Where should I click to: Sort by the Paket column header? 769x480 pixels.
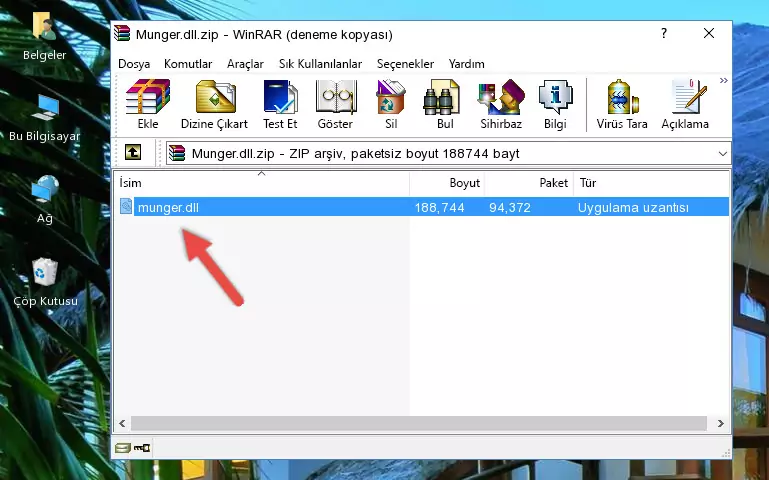point(529,183)
